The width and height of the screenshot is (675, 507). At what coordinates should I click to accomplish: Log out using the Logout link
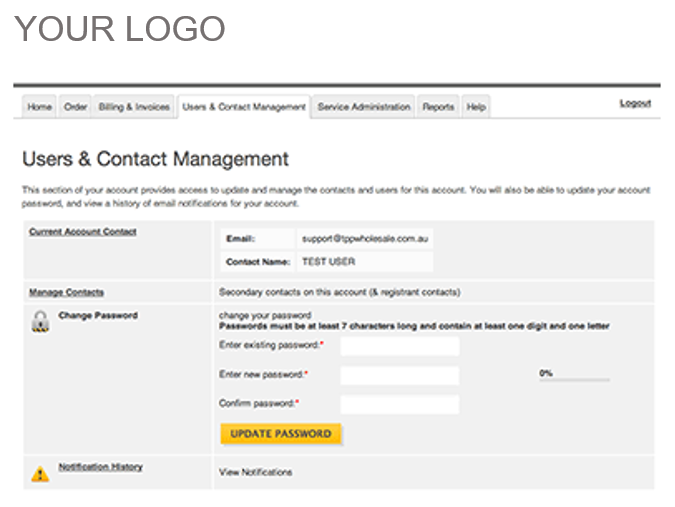point(635,103)
